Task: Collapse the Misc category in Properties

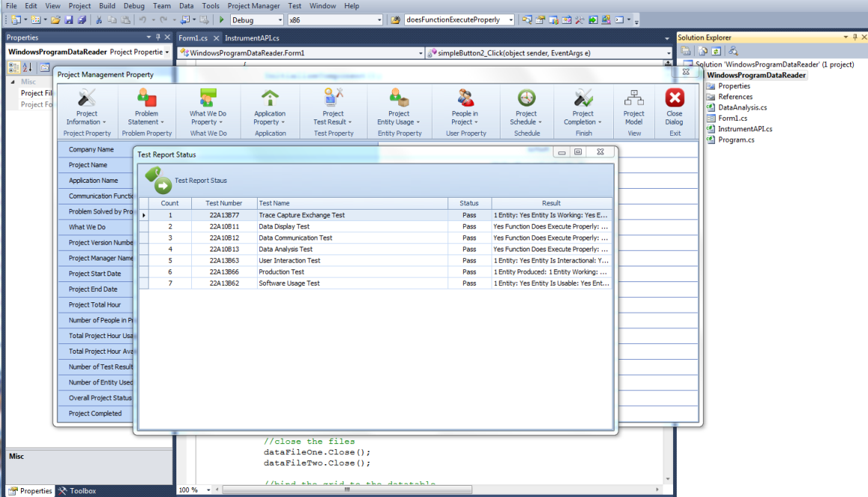Action: (x=13, y=82)
